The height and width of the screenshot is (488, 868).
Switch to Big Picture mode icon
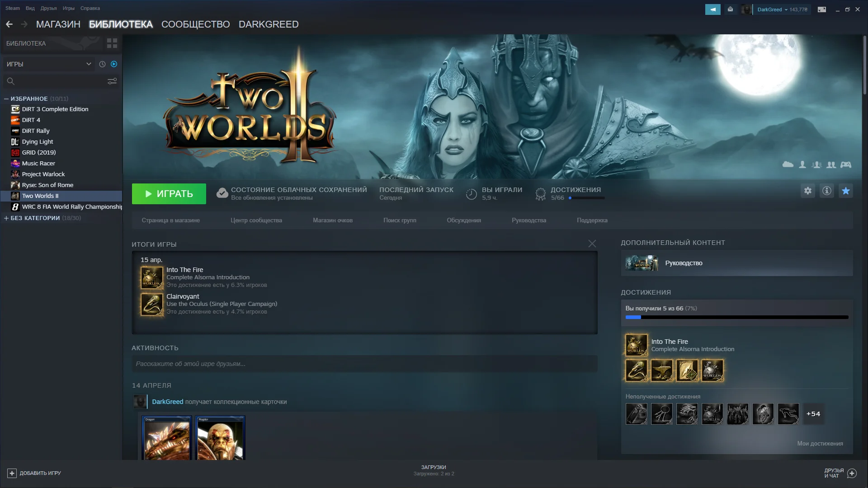click(x=822, y=9)
